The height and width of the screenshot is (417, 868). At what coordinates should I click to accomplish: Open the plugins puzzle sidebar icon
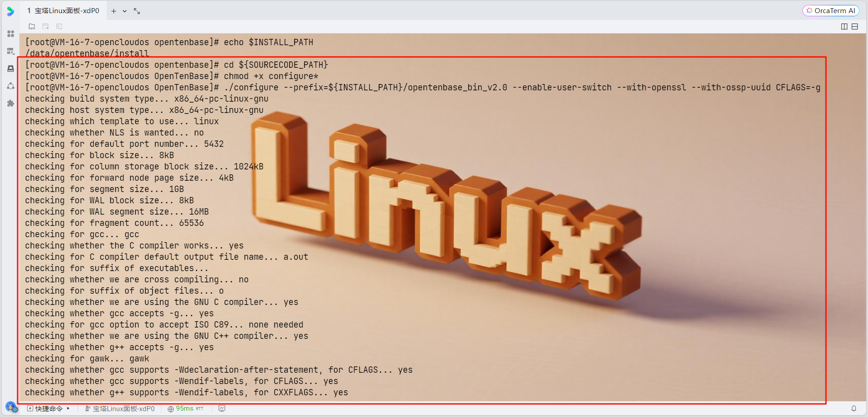11,103
